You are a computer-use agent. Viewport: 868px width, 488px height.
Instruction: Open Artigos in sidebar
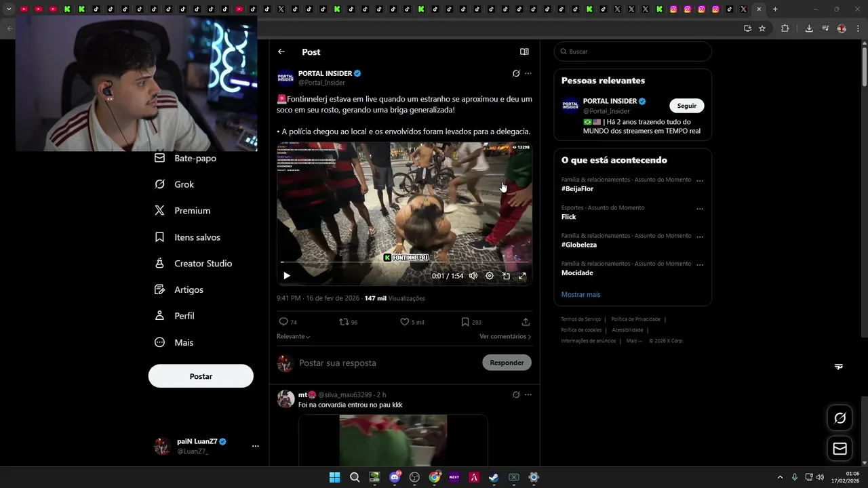click(179, 289)
